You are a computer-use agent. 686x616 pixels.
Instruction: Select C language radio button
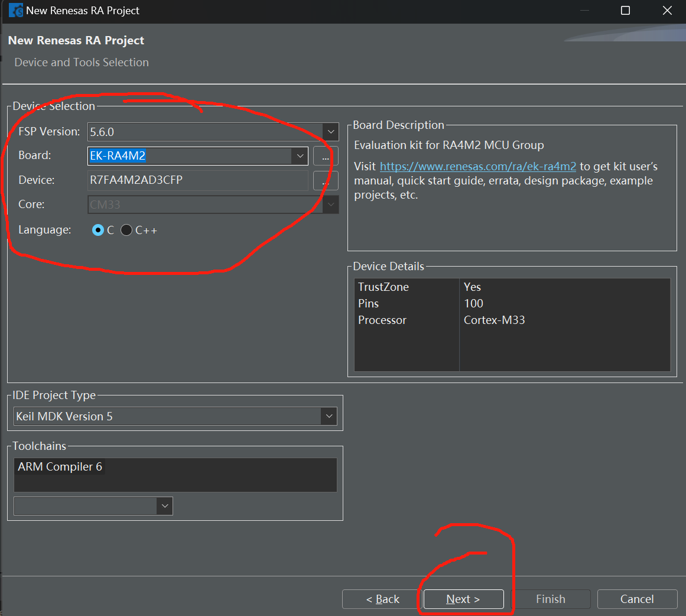point(98,230)
